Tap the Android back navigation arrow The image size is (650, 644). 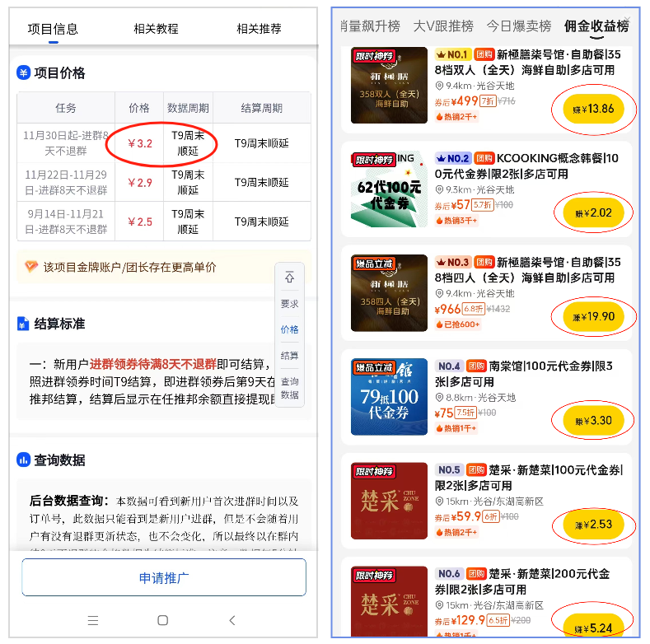pos(232,620)
